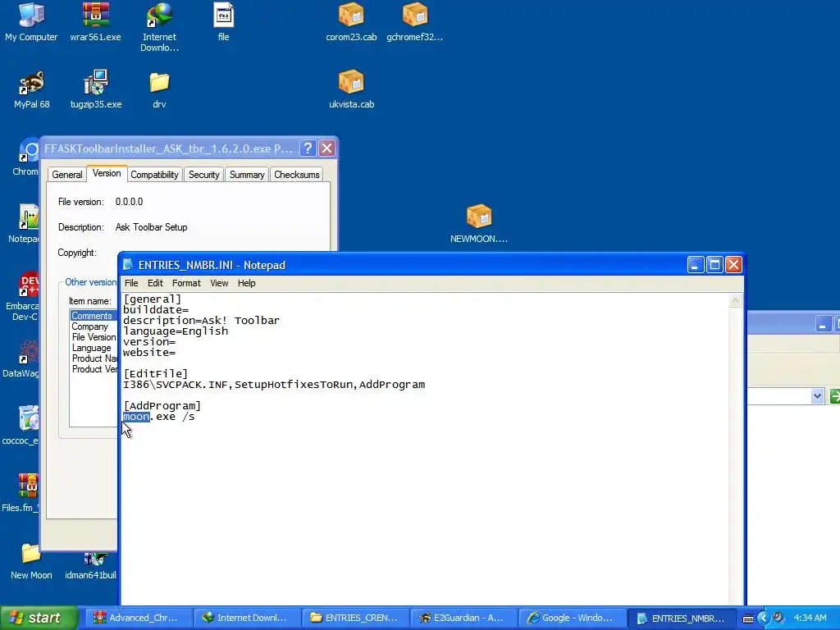Open Notepad Help menu

(x=246, y=283)
